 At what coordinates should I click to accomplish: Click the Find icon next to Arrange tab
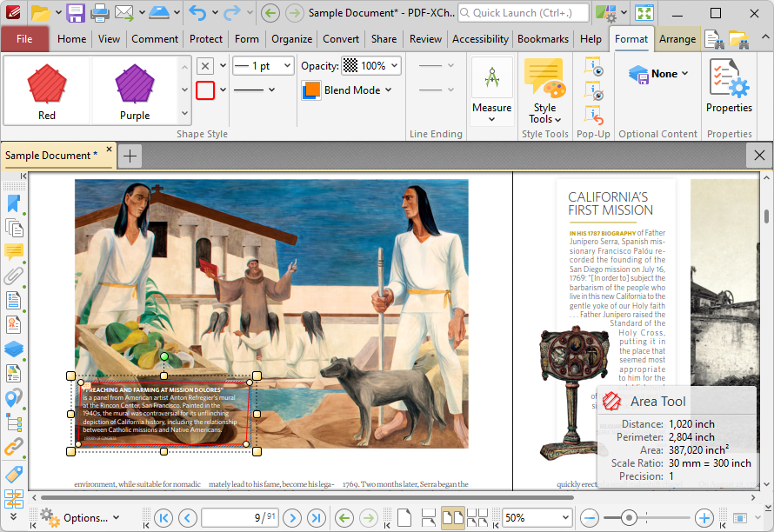click(x=714, y=39)
